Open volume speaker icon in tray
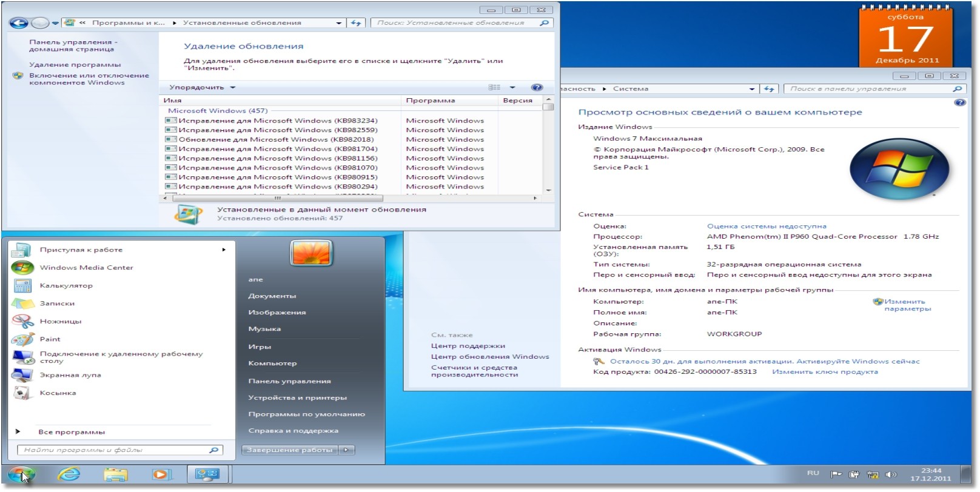Viewport: 980px width, 492px height. point(891,474)
